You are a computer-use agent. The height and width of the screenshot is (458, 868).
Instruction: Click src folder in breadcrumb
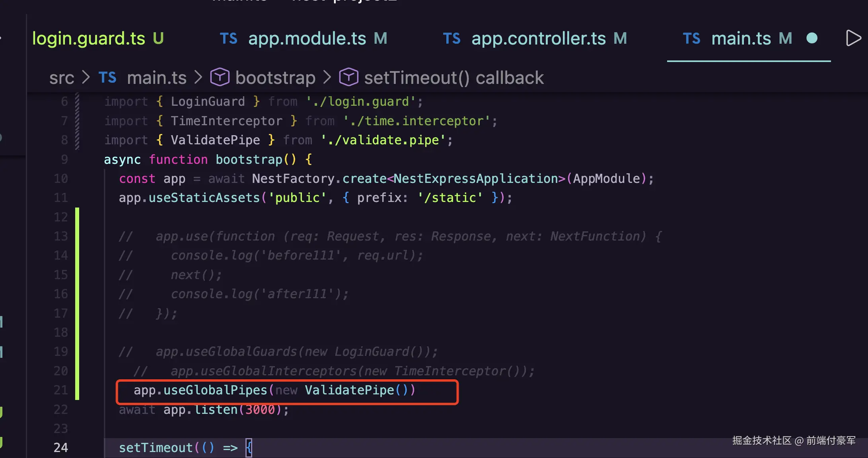click(62, 78)
